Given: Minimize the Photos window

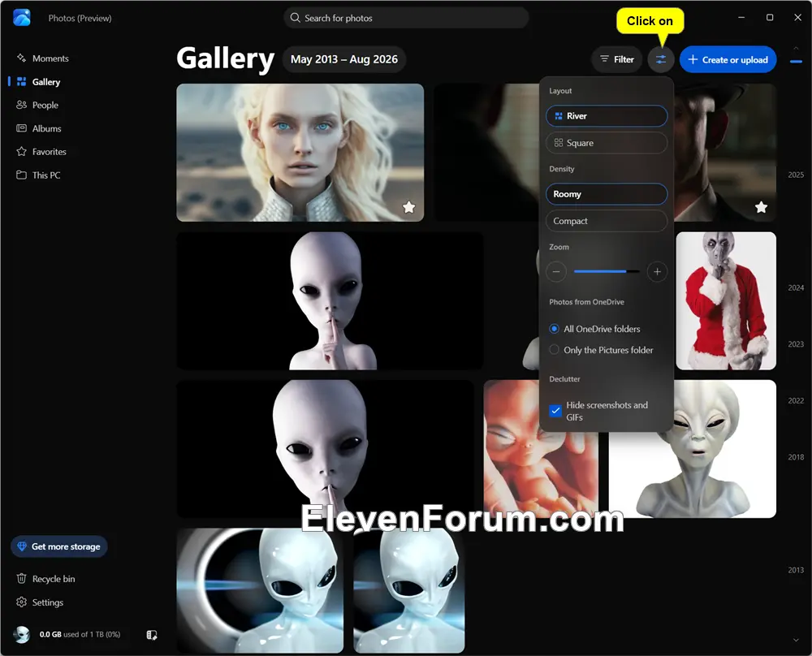Looking at the screenshot, I should 741,18.
